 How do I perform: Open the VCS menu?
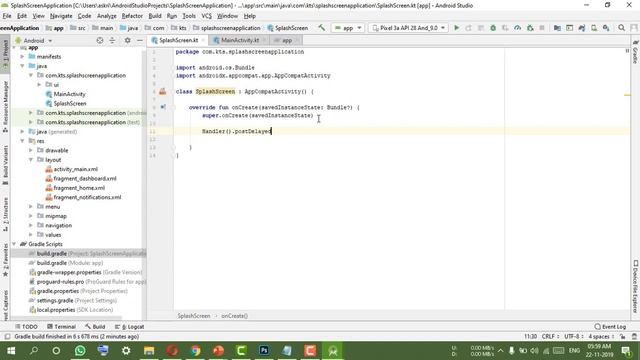pyautogui.click(x=207, y=16)
